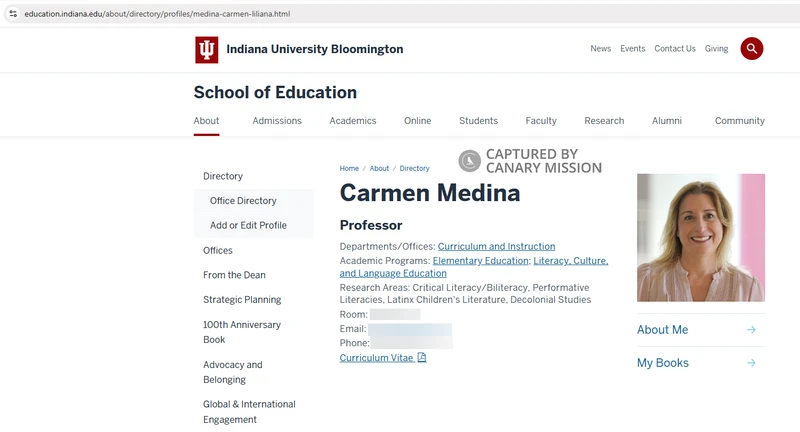Click the browser address bar URL
Image resolution: width=800 pixels, height=432 pixels.
point(157,14)
